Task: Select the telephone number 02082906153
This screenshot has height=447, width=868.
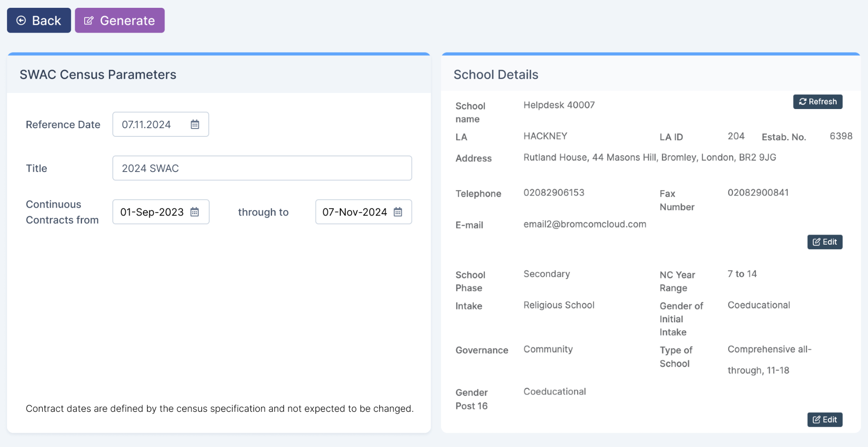Action: click(554, 192)
